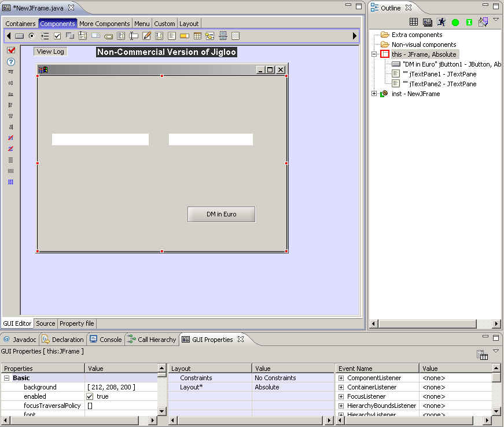This screenshot has height=427, width=504.
Task: Select the JSeparator palette component
Action: pyautogui.click(x=223, y=36)
